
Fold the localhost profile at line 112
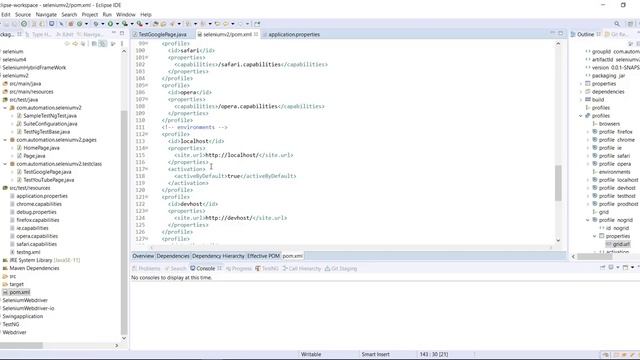147,134
